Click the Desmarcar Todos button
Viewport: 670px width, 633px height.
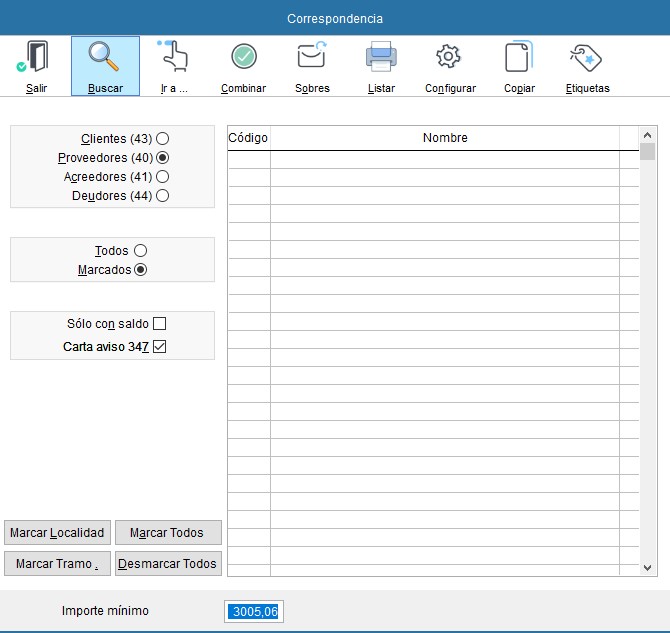(168, 564)
